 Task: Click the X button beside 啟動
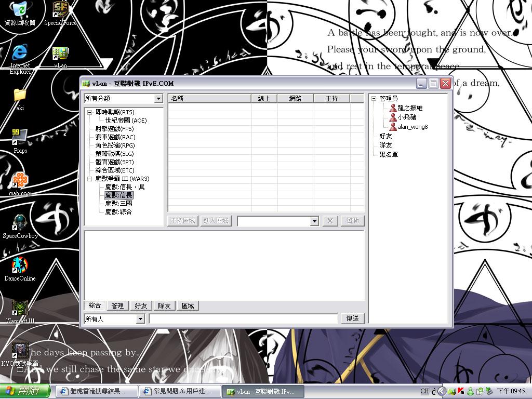(x=330, y=221)
